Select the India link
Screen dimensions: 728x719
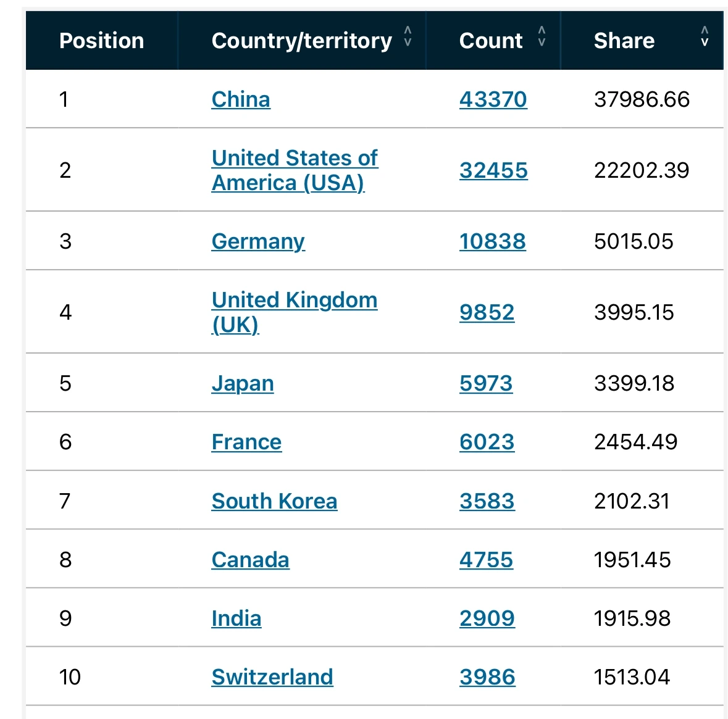click(236, 618)
